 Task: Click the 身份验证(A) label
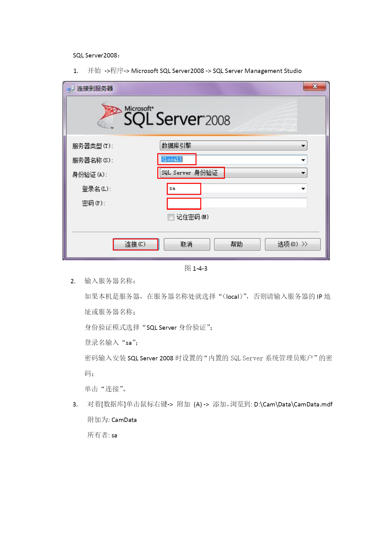[90, 174]
